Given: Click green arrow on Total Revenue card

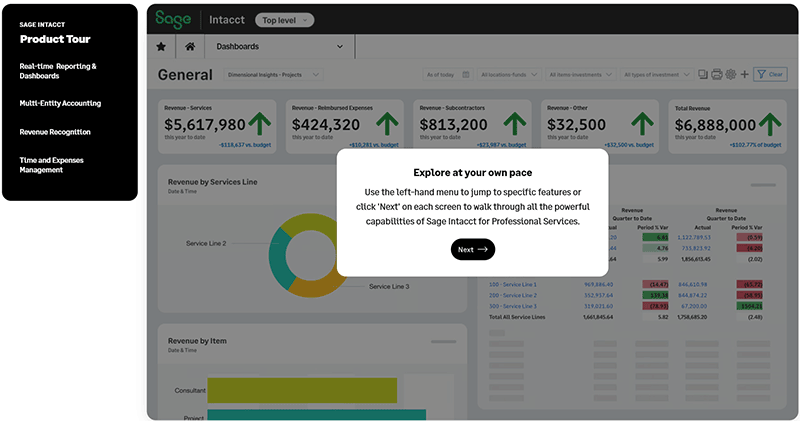Looking at the screenshot, I should 770,124.
